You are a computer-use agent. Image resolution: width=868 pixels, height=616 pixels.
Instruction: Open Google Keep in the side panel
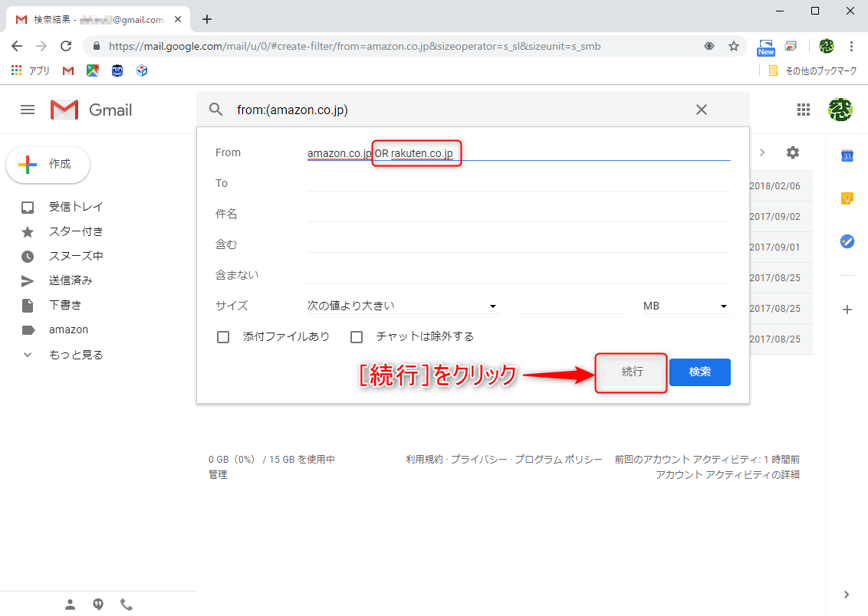click(x=847, y=198)
